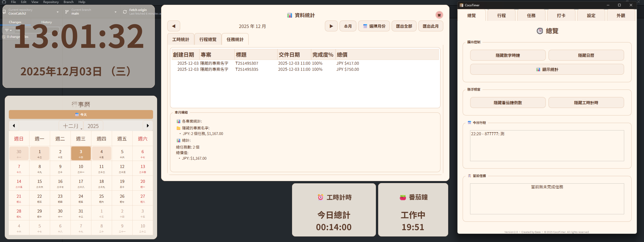Click the 當前無未完成任務 text in current tasks
The width and height of the screenshot is (644, 242).
(547, 187)
